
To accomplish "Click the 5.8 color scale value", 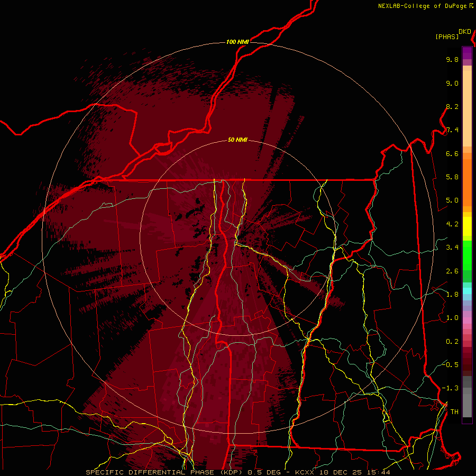I will point(452,177).
